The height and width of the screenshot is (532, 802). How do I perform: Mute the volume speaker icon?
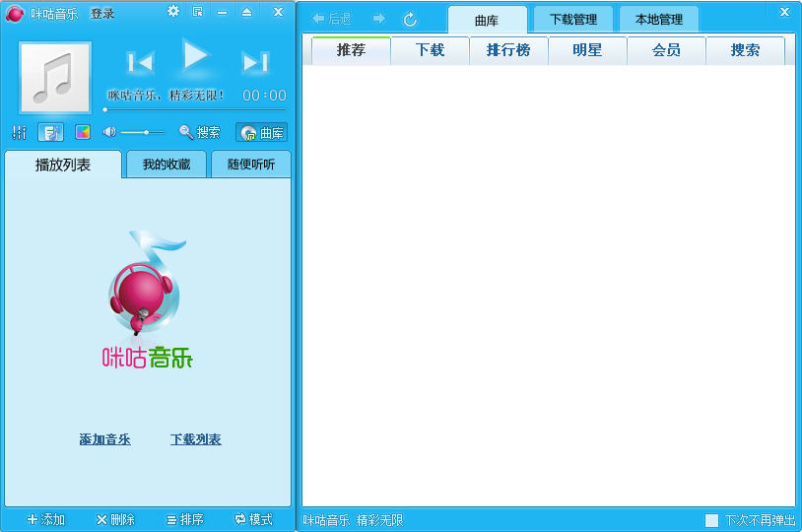click(109, 132)
